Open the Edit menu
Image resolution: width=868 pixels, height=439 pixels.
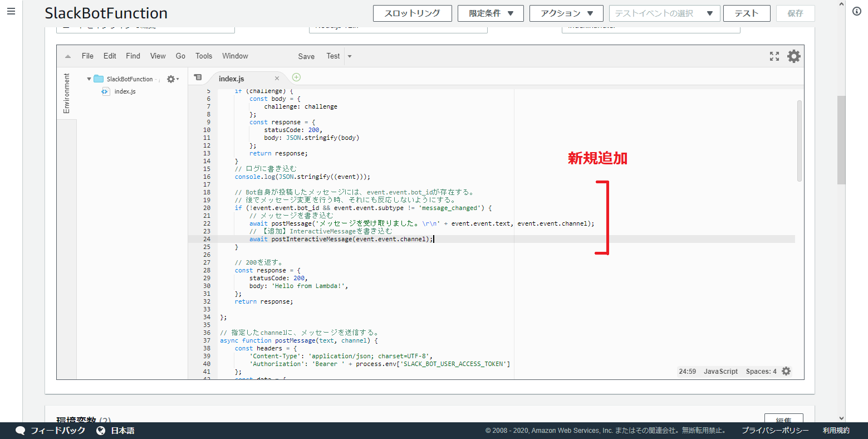110,56
